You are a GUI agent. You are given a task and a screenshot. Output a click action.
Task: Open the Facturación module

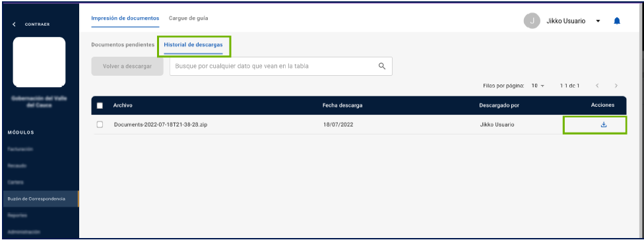pyautogui.click(x=20, y=149)
